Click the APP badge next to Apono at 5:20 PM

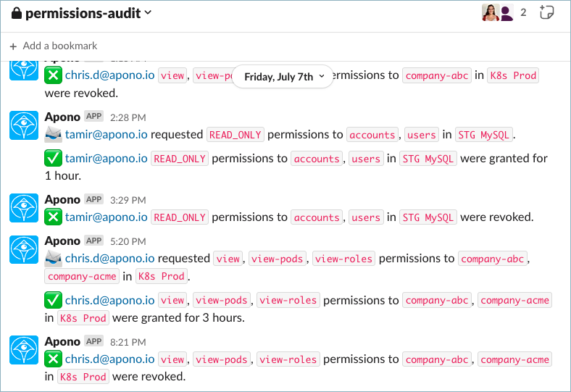pos(93,241)
